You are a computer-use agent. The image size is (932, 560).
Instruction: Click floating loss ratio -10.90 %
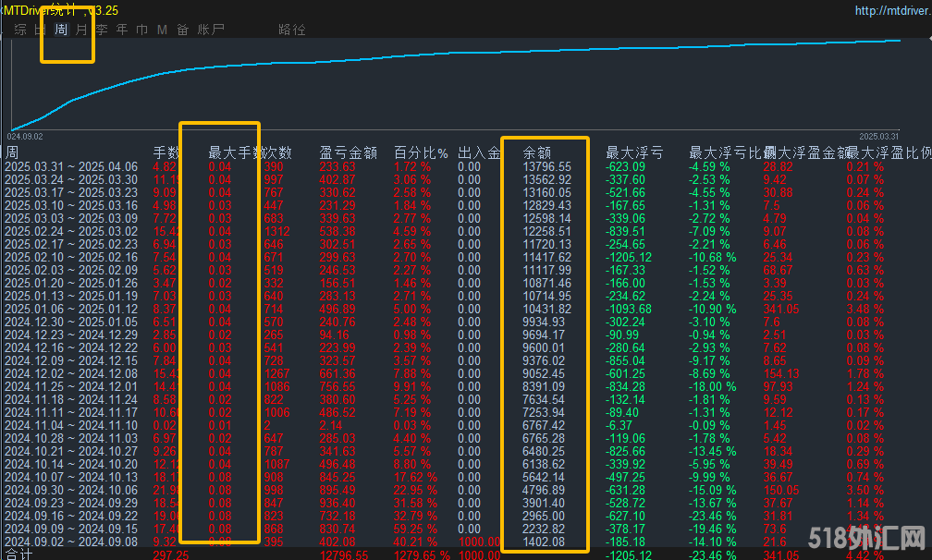point(712,309)
